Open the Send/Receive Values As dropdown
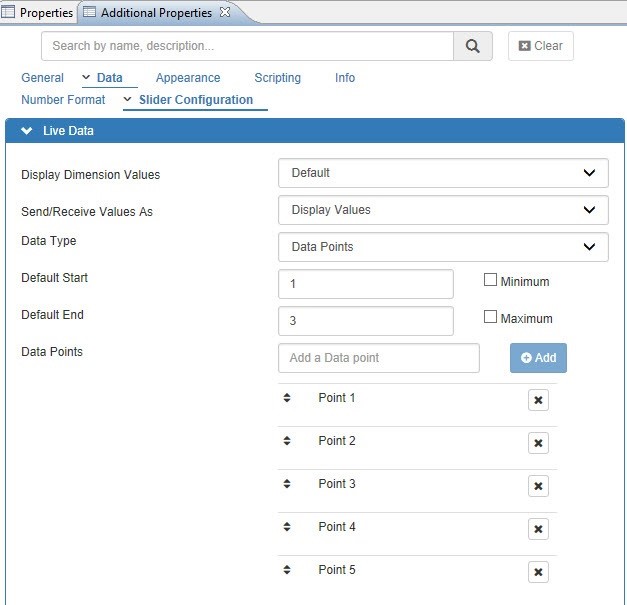The image size is (627, 605). tap(443, 210)
